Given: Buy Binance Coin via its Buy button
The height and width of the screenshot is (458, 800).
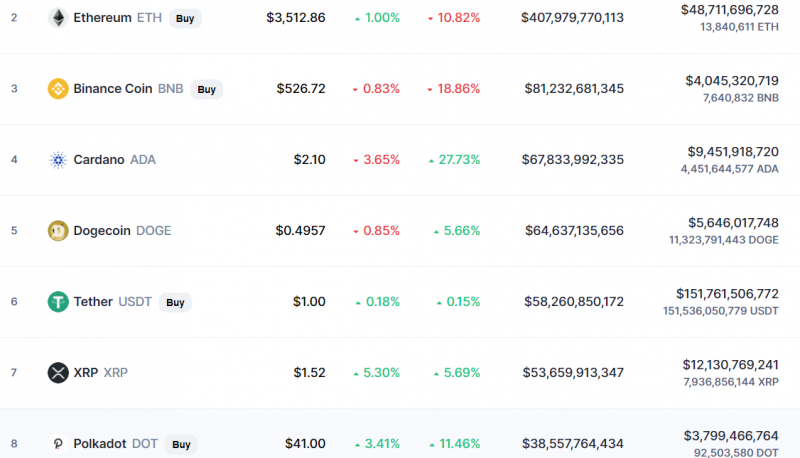Looking at the screenshot, I should [207, 89].
